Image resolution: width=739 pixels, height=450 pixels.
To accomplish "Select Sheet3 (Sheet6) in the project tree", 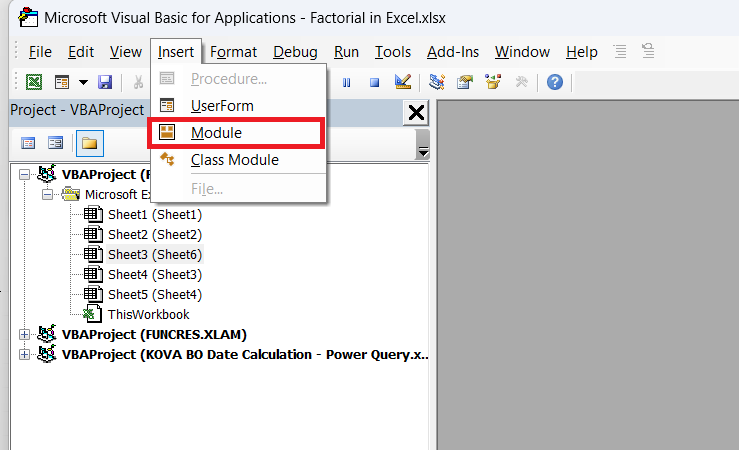I will point(155,254).
